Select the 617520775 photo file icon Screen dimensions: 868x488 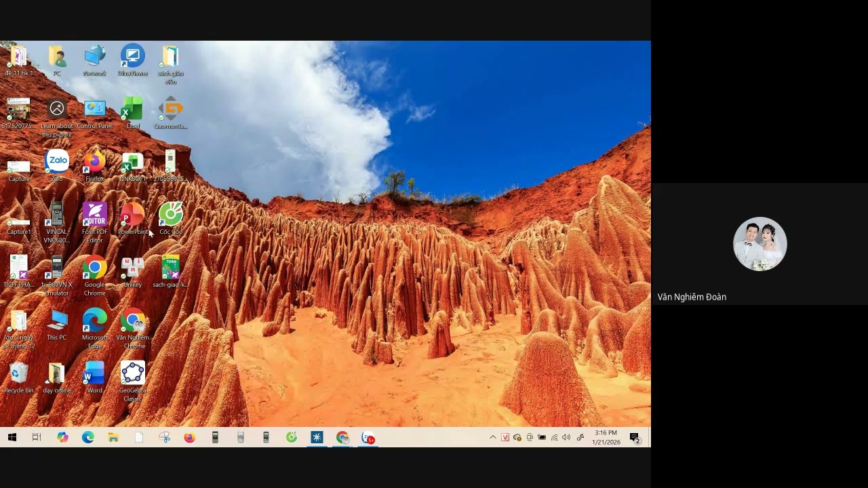[x=19, y=114]
